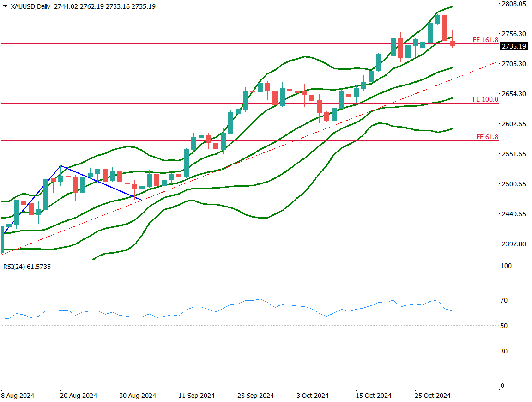Click the 23 Sep 2024 date label
The width and height of the screenshot is (532, 402).
255,396
